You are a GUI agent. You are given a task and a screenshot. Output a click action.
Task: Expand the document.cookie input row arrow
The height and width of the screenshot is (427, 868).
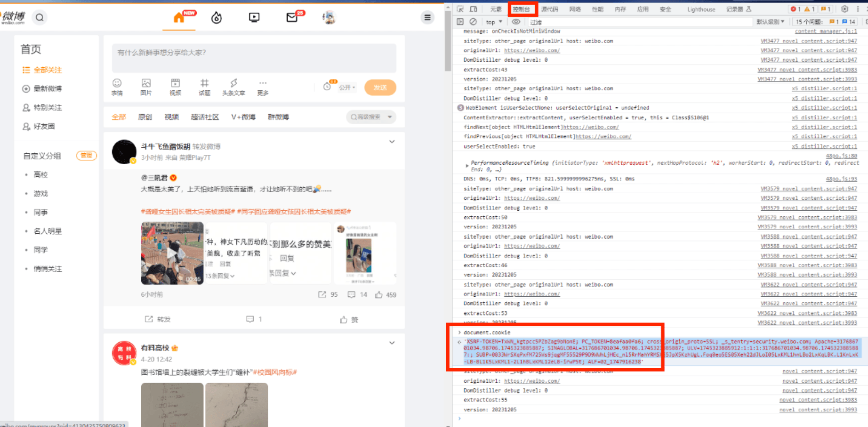pyautogui.click(x=459, y=332)
